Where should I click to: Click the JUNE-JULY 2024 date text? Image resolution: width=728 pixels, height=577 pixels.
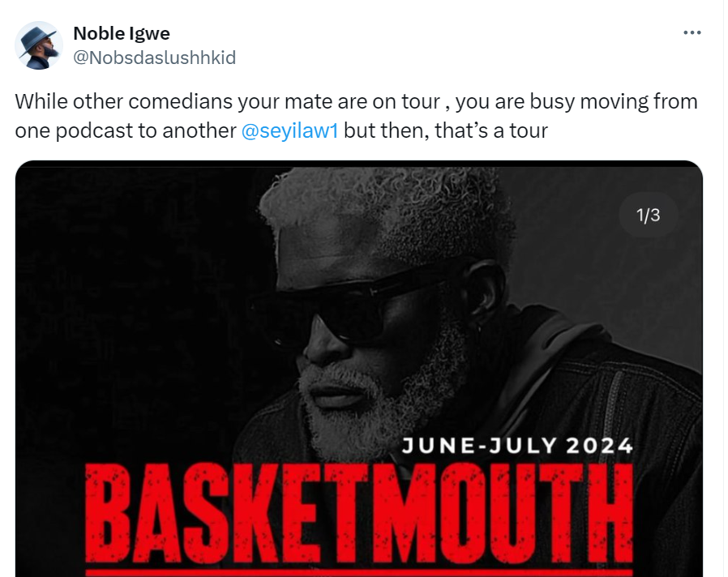tap(517, 445)
